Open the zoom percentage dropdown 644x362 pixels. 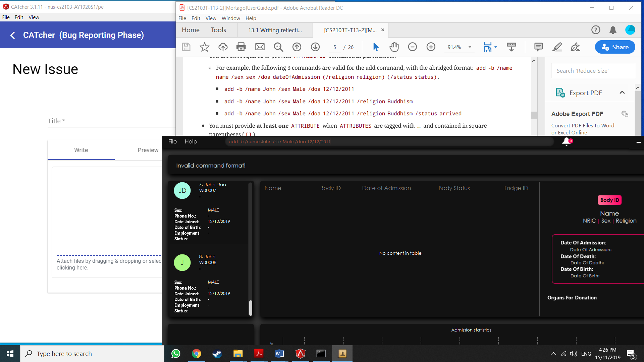click(x=470, y=47)
